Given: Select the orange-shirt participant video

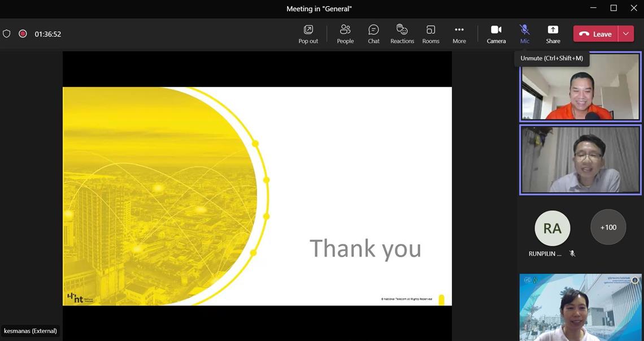Looking at the screenshot, I should coord(580,87).
